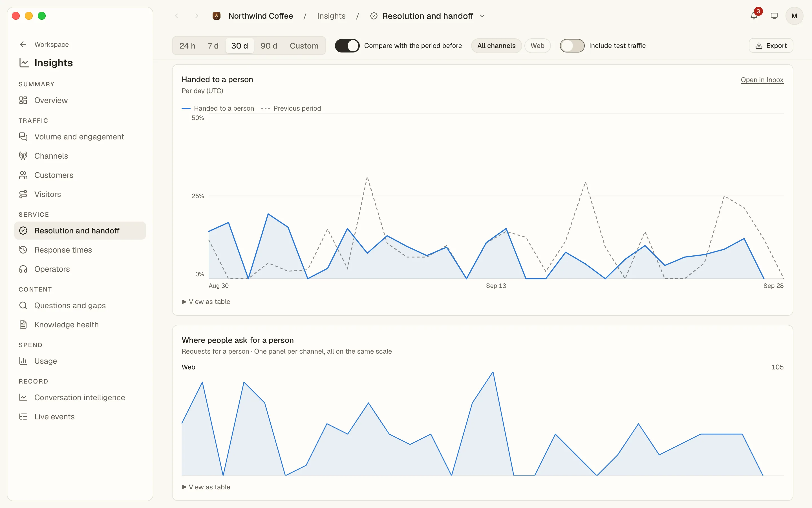The height and width of the screenshot is (508, 812).
Task: Select the 7 d time range
Action: click(x=213, y=46)
